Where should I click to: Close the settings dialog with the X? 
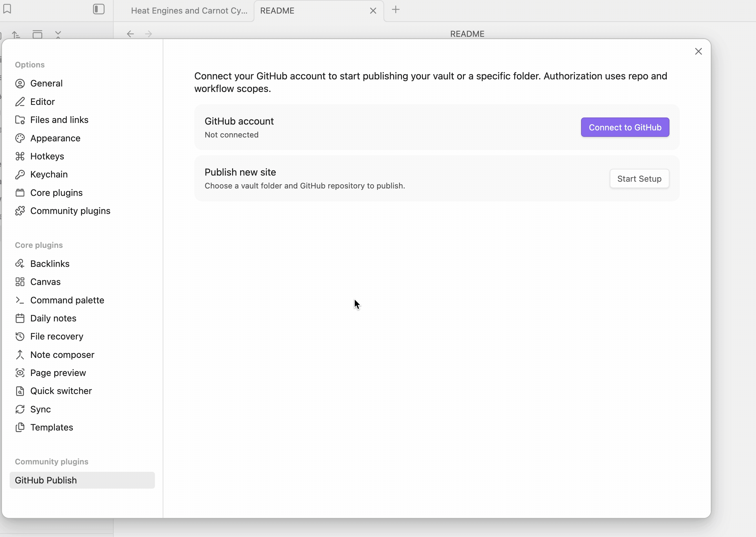698,51
